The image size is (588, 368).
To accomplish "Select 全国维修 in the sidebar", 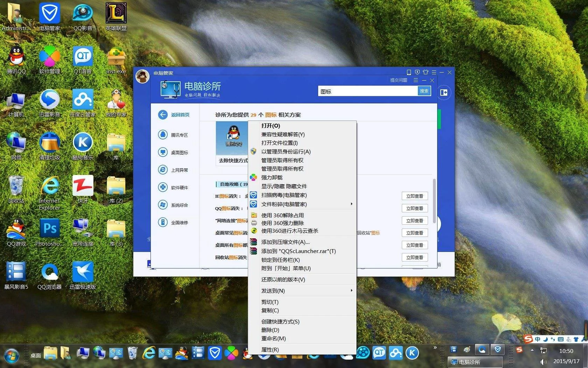I will (x=174, y=223).
